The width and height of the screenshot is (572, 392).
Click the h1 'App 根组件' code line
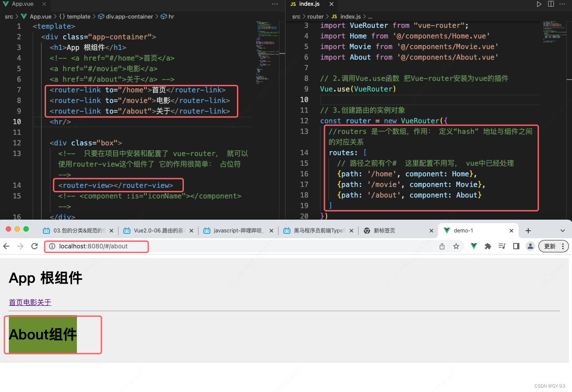click(88, 47)
